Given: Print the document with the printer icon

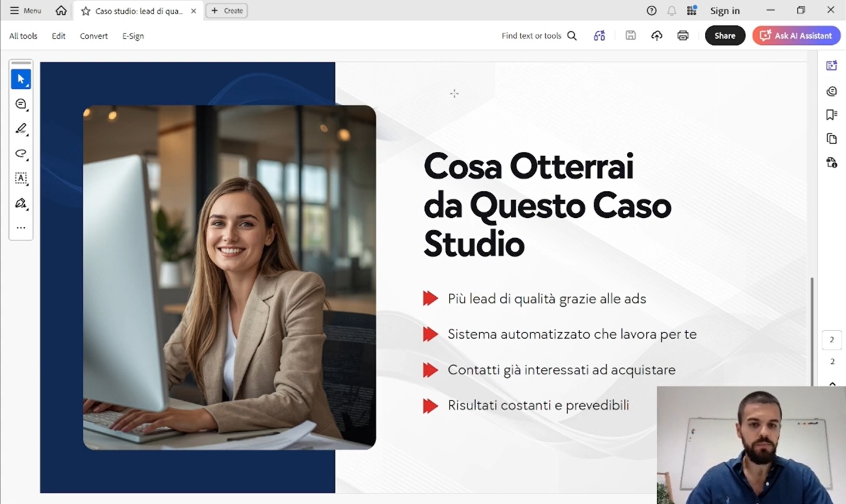Looking at the screenshot, I should pos(683,36).
